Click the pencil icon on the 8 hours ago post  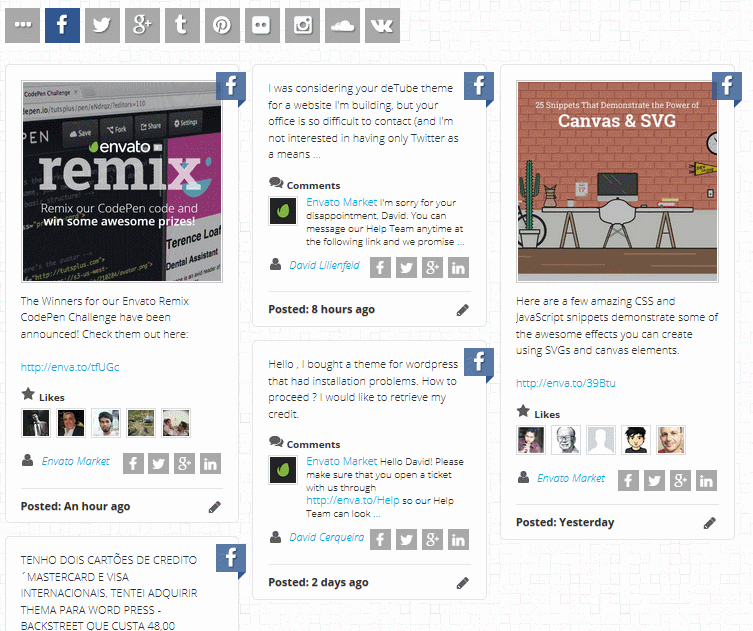click(x=462, y=310)
